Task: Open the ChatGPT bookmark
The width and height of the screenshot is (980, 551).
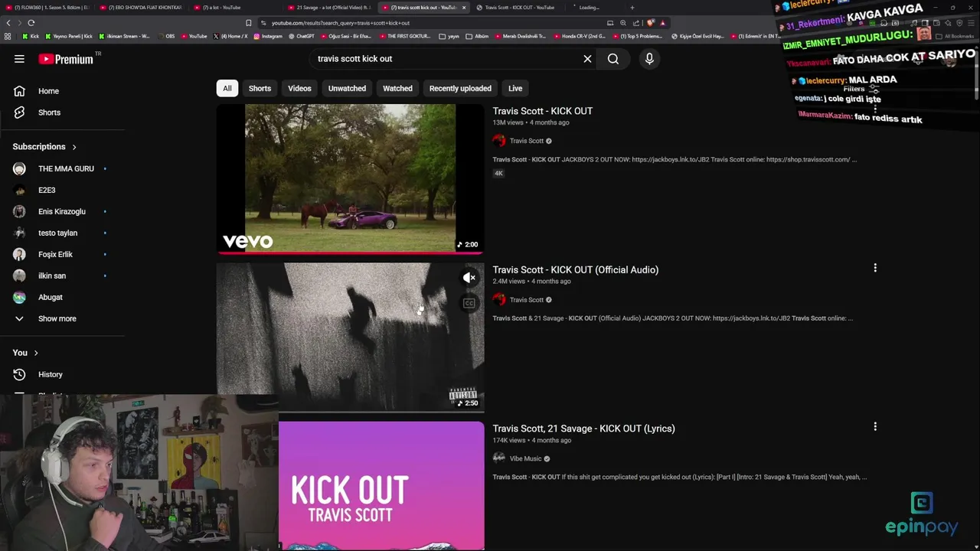Action: [x=301, y=36]
